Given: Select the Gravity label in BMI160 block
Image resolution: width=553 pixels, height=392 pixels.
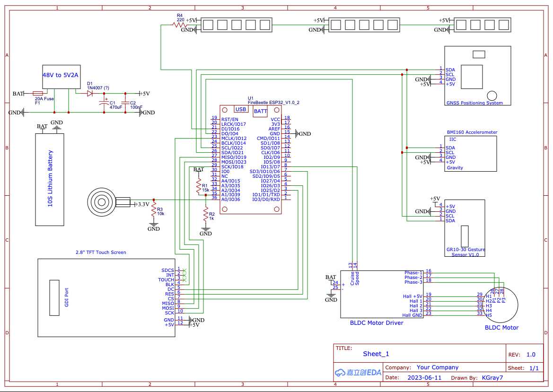Looking at the screenshot, I should [x=455, y=168].
